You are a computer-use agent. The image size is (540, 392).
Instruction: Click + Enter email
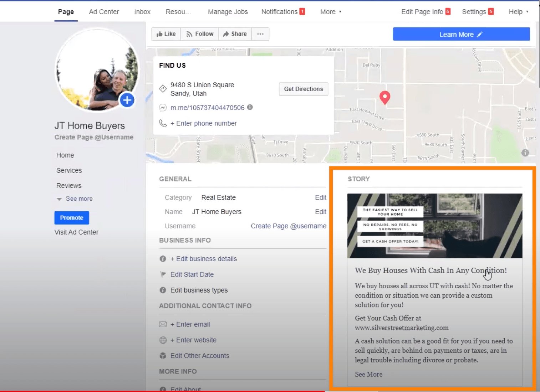click(x=190, y=324)
